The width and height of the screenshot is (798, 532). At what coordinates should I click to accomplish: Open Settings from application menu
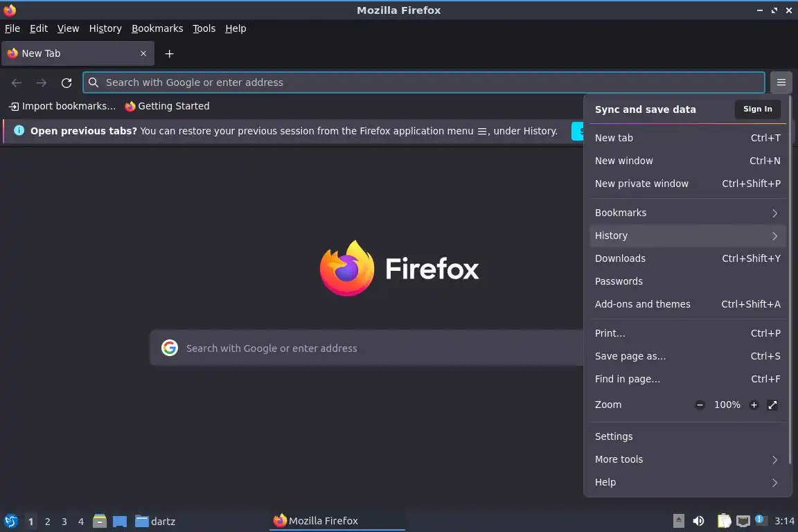[688, 437]
